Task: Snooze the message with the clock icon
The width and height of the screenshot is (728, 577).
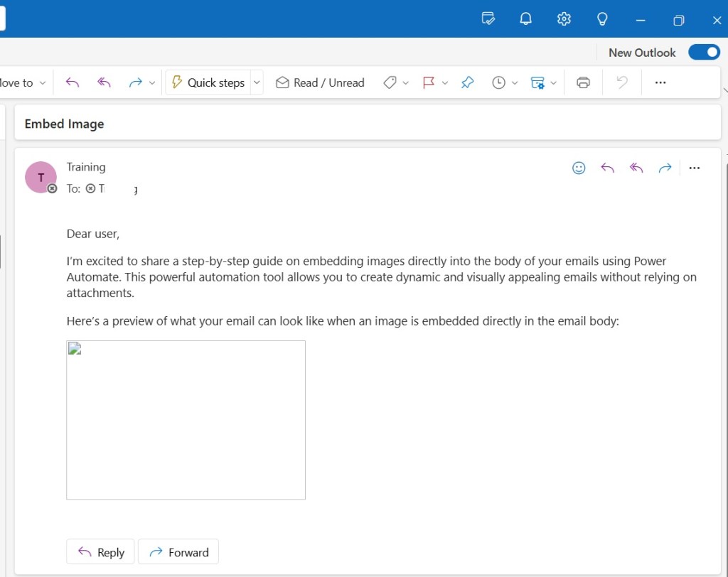Action: pos(500,82)
